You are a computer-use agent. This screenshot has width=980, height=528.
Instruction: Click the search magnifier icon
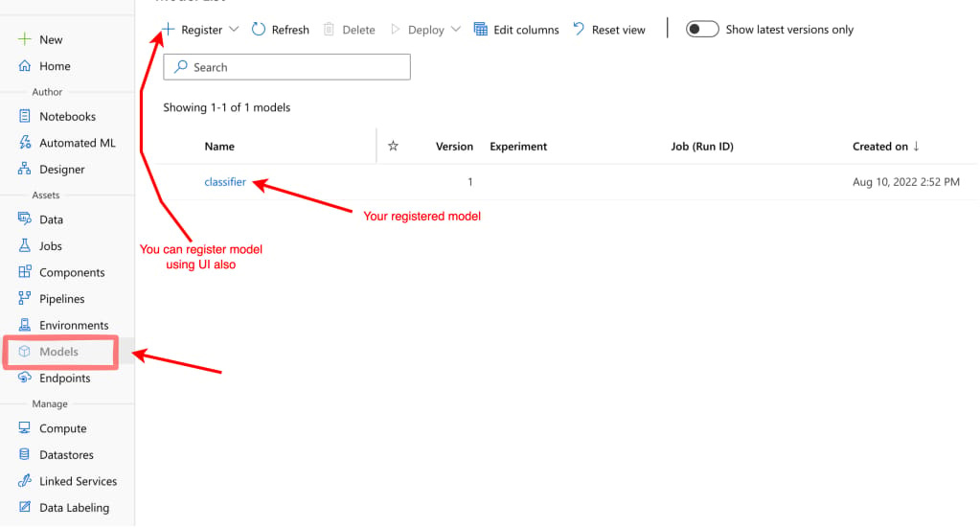pos(181,66)
